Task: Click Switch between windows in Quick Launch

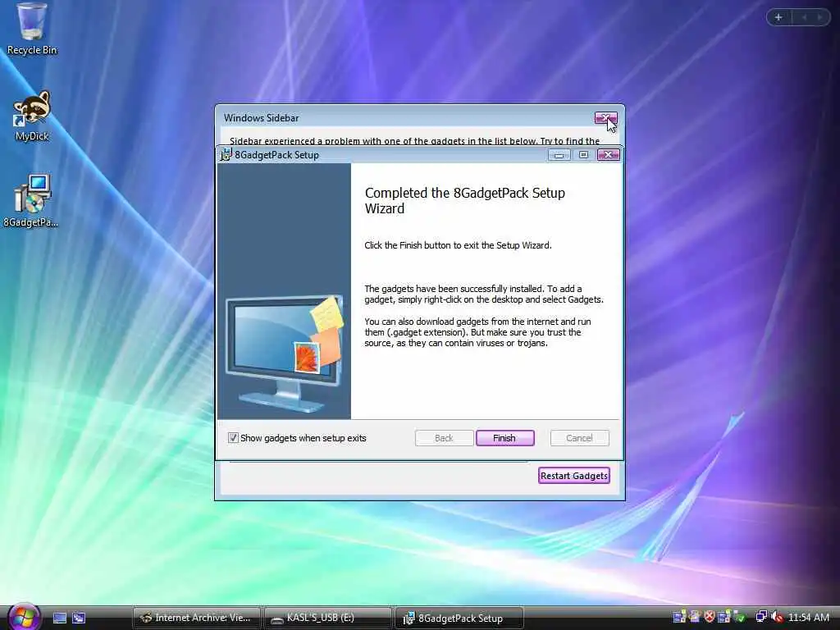Action: [x=79, y=618]
